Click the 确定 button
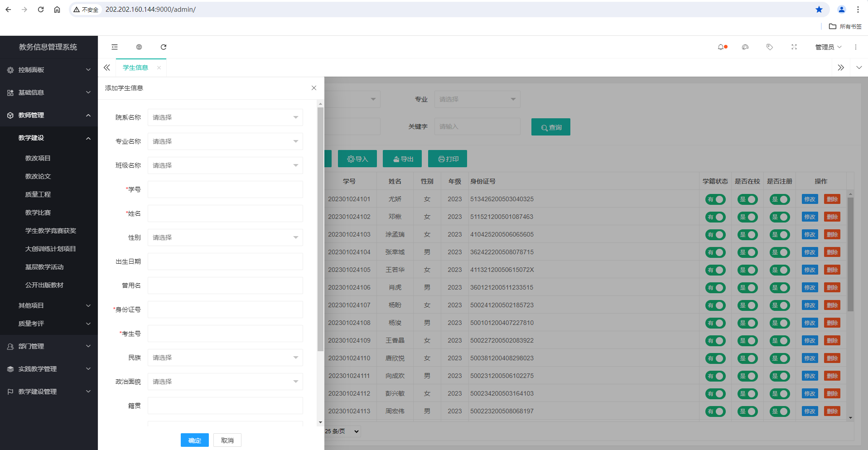 pyautogui.click(x=195, y=440)
